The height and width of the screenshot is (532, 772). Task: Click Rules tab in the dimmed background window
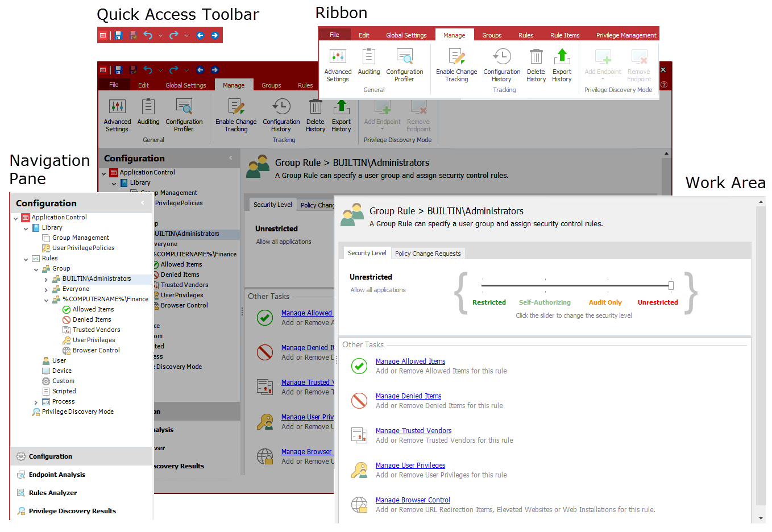(305, 85)
